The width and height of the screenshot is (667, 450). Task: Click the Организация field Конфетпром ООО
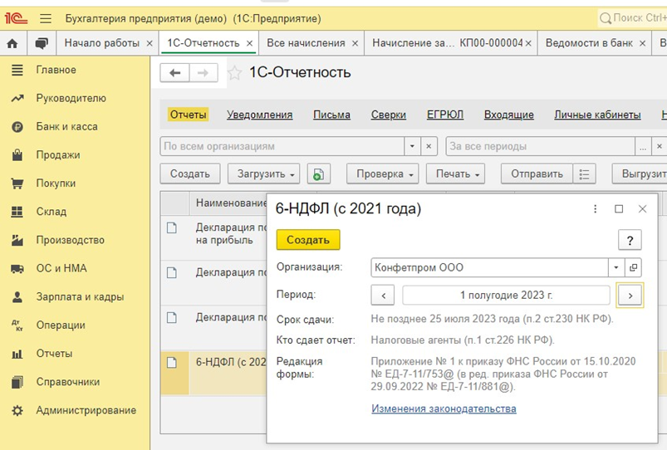tap(489, 268)
